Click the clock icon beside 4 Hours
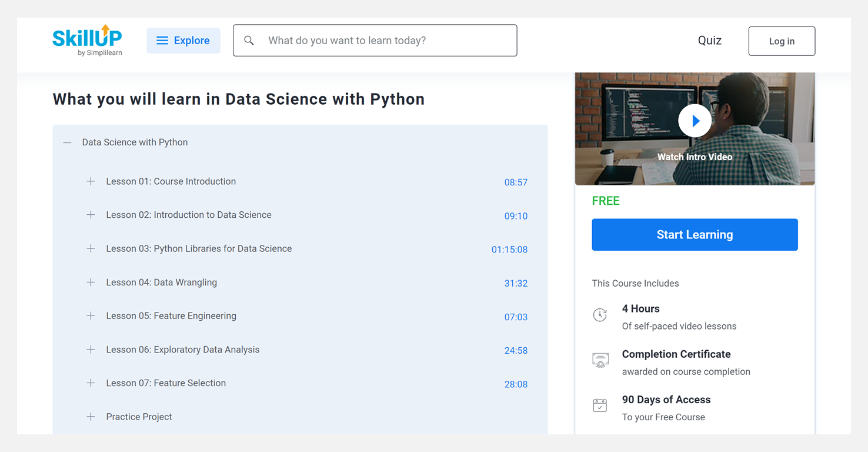The width and height of the screenshot is (868, 452). [600, 315]
